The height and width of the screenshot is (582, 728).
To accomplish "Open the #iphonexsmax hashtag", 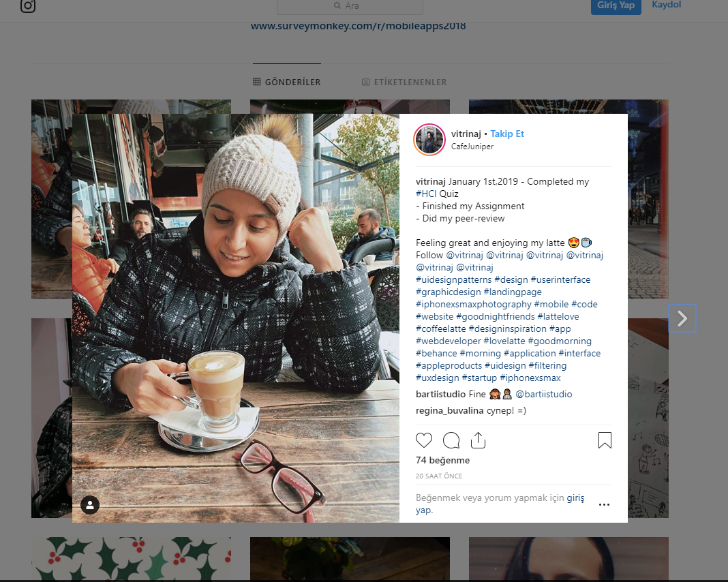I will [530, 378].
